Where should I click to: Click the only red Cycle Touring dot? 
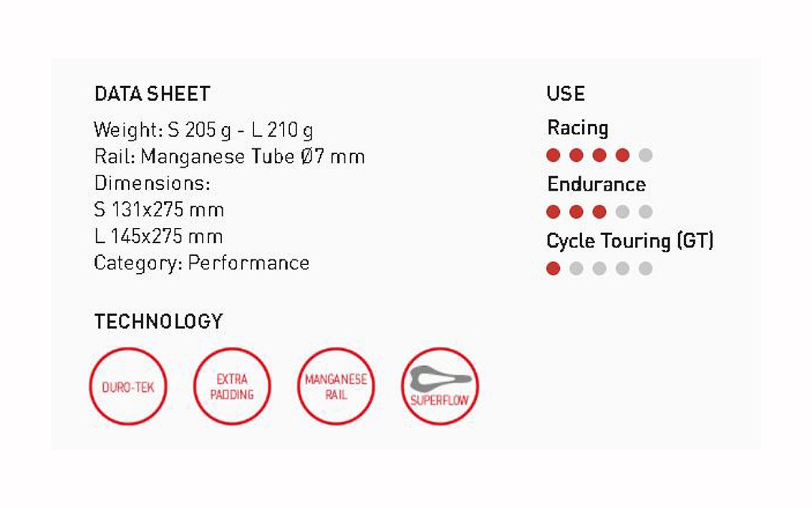pos(553,269)
